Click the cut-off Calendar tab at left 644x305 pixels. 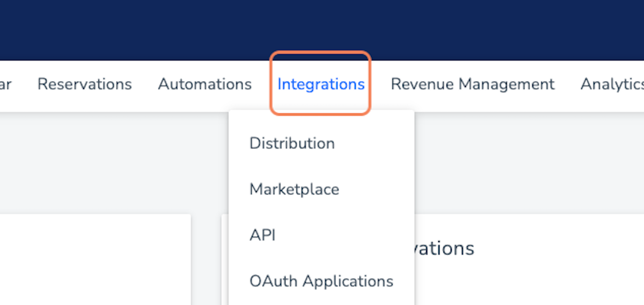(5, 84)
